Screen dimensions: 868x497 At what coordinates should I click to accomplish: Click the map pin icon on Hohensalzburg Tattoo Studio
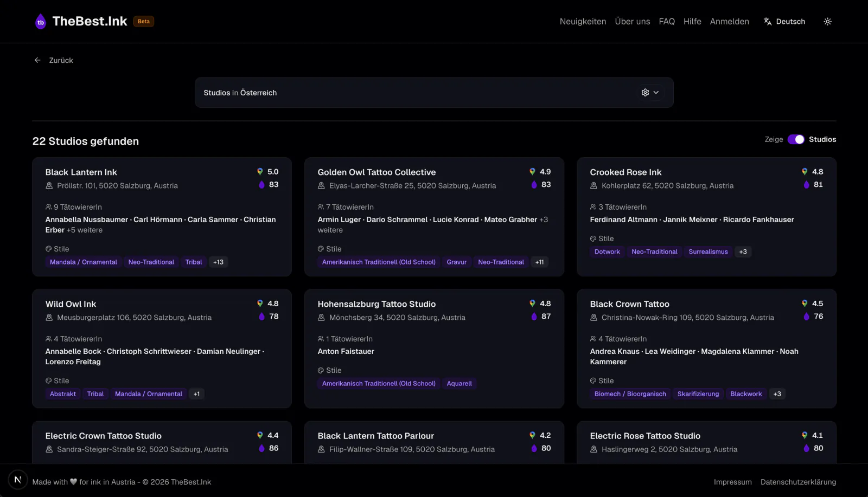tap(532, 304)
